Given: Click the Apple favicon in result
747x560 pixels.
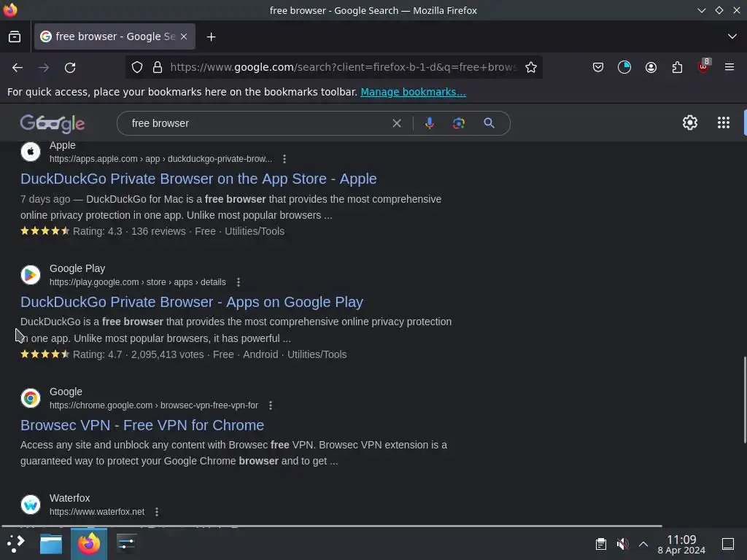Looking at the screenshot, I should click(31, 152).
